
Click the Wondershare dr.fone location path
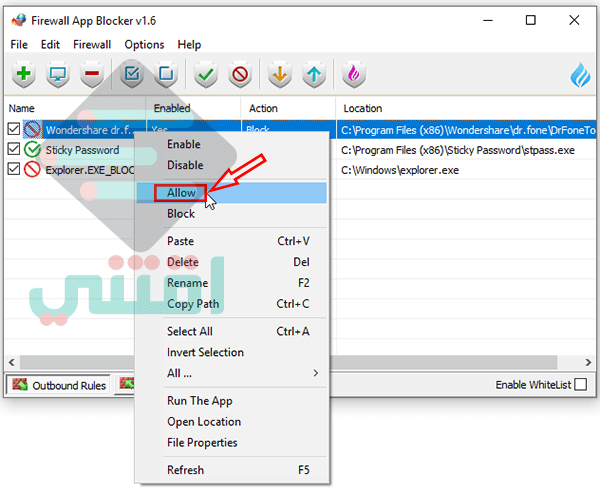pyautogui.click(x=468, y=130)
